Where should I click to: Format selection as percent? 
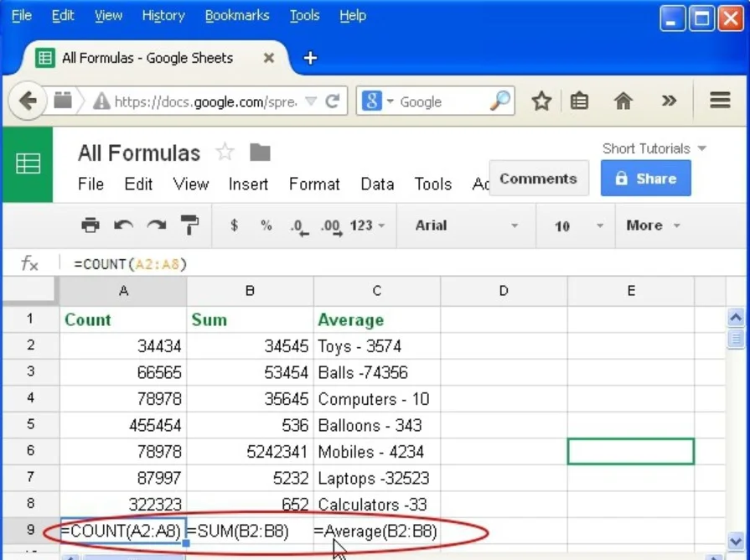(266, 226)
